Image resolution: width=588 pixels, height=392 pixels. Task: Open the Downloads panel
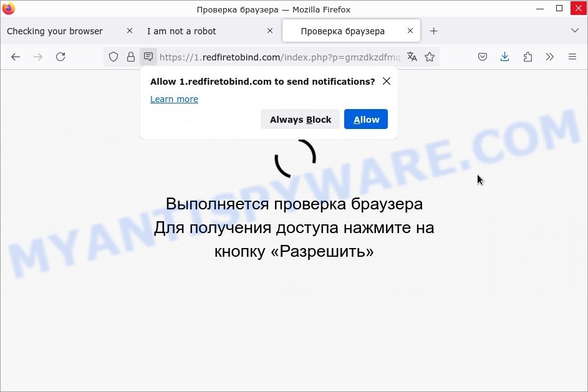[504, 57]
